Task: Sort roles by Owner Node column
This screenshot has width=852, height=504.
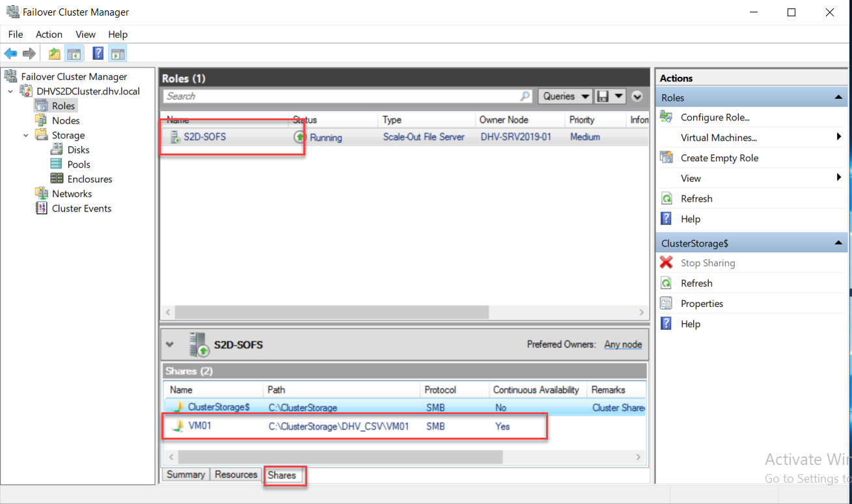Action: (x=520, y=120)
